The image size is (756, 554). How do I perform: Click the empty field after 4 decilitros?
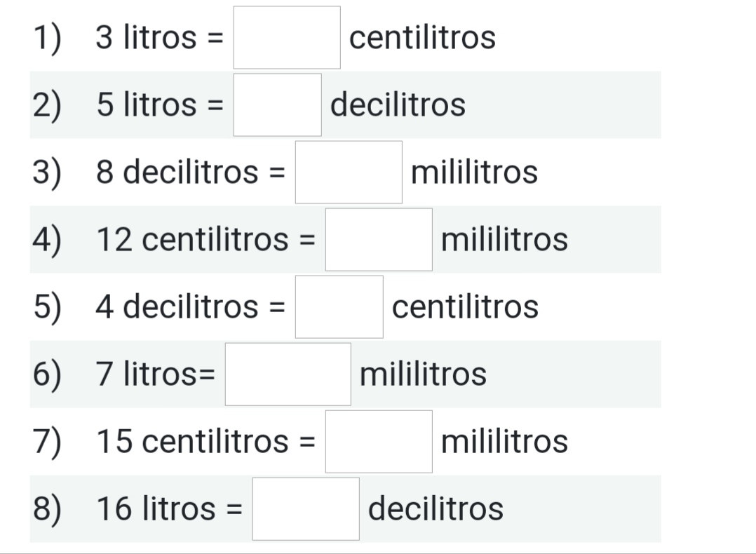[x=339, y=307]
